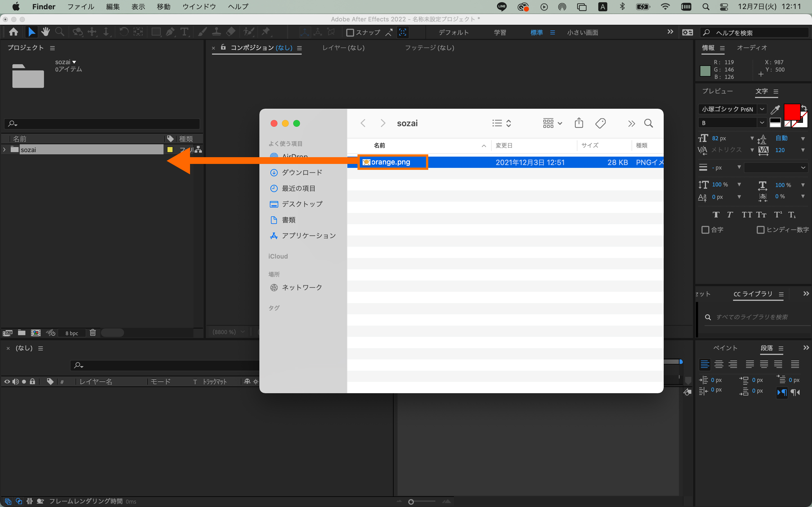The width and height of the screenshot is (812, 507).
Task: Select the Hand tool in toolbar
Action: coord(45,32)
